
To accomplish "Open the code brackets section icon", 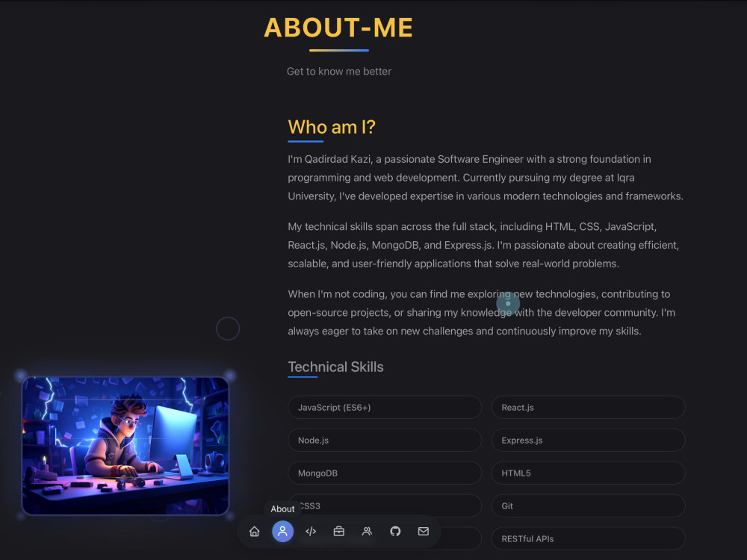I will tap(311, 532).
